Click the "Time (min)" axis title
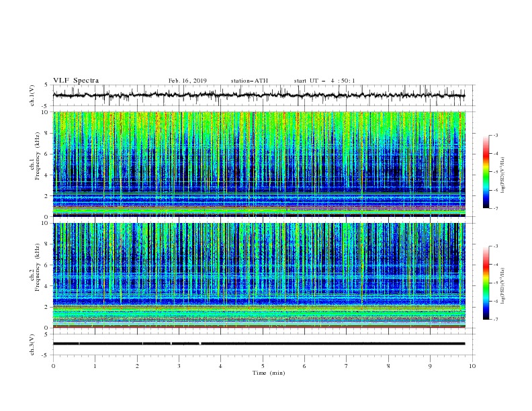The width and height of the screenshot is (532, 411). pos(269,373)
